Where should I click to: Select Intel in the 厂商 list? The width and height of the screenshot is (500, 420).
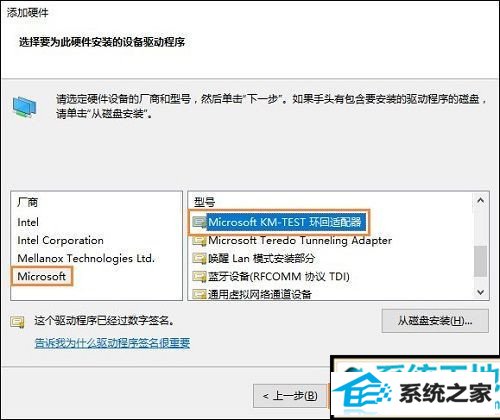tap(28, 222)
